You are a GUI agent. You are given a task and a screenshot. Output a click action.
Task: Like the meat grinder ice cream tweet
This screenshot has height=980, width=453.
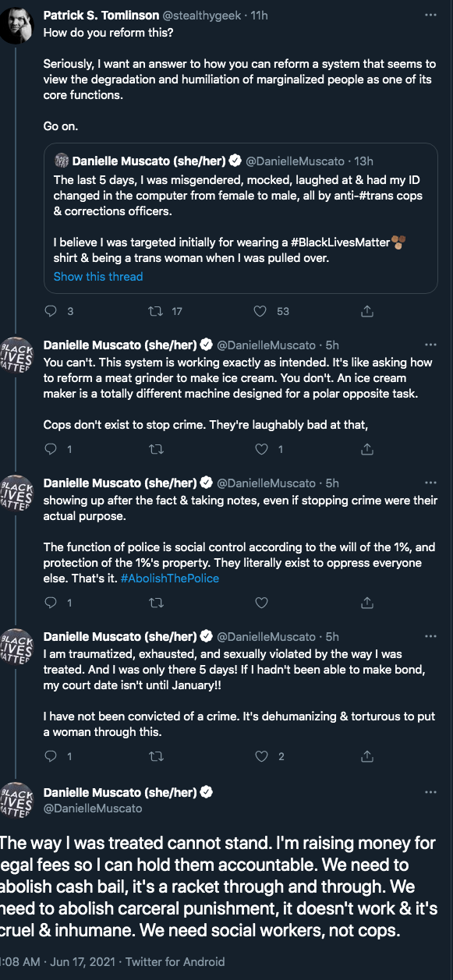261,449
